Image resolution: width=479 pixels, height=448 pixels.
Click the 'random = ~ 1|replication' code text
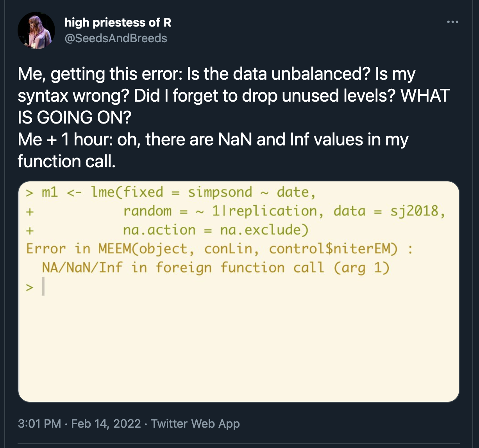pyautogui.click(x=220, y=211)
